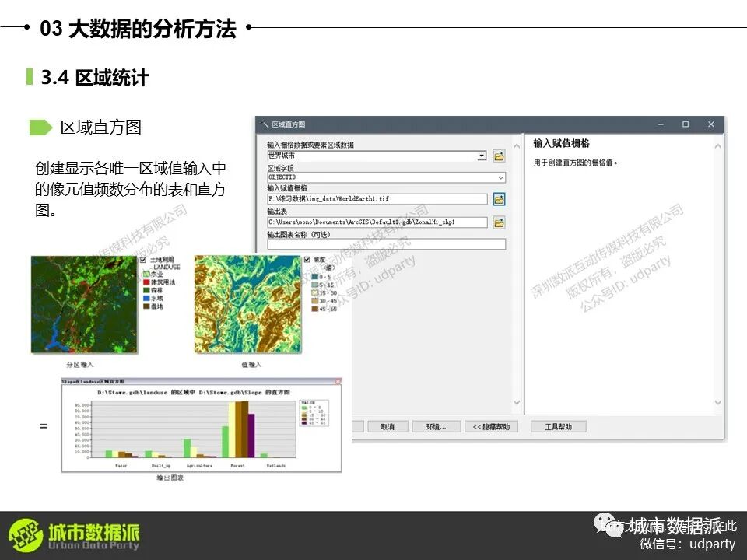The height and width of the screenshot is (560, 747).
Task: Open 工具帮助 button
Action: [x=558, y=427]
